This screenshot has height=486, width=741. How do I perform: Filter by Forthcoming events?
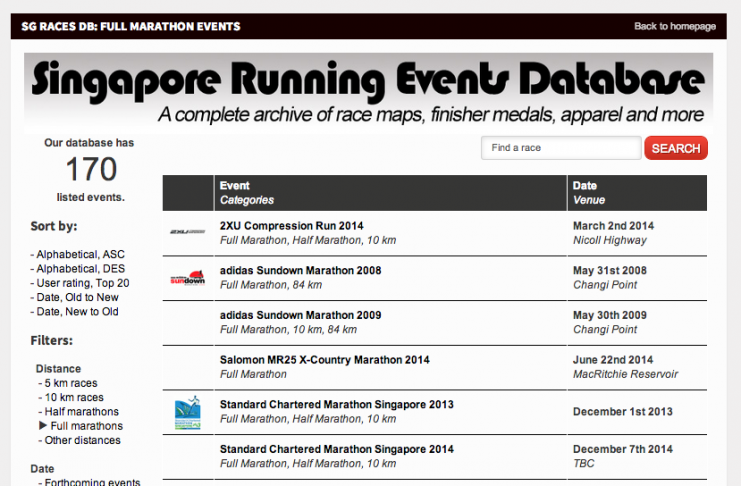(91, 482)
